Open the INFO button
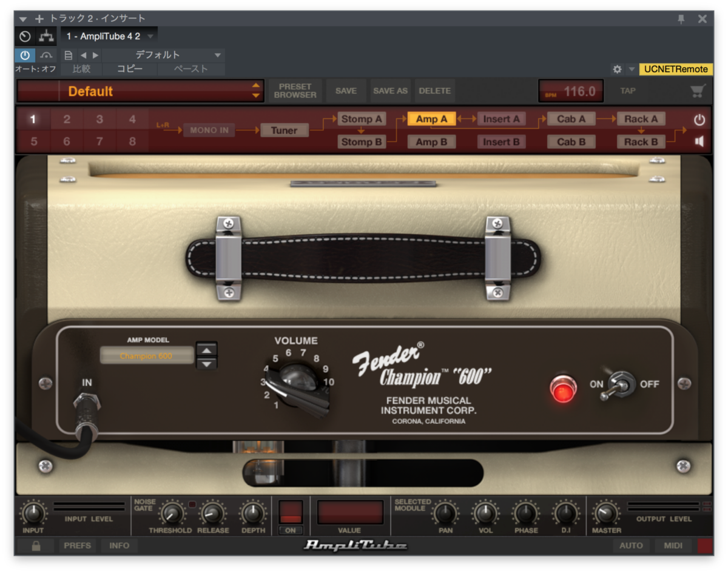The height and width of the screenshot is (573, 728). coord(119,546)
